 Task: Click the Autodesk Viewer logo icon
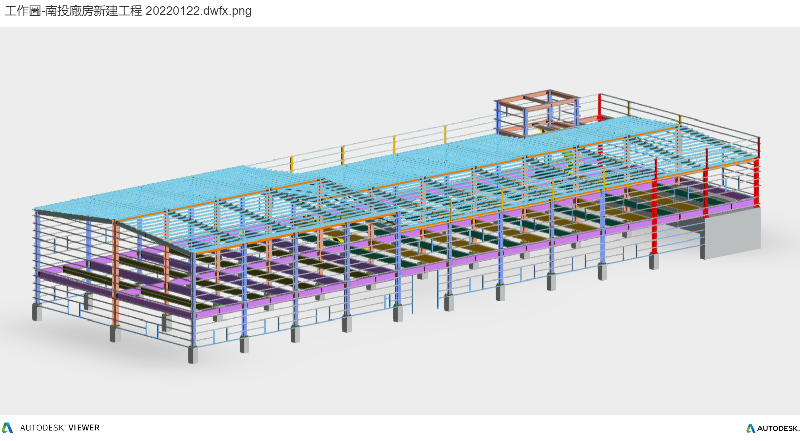[x=9, y=428]
